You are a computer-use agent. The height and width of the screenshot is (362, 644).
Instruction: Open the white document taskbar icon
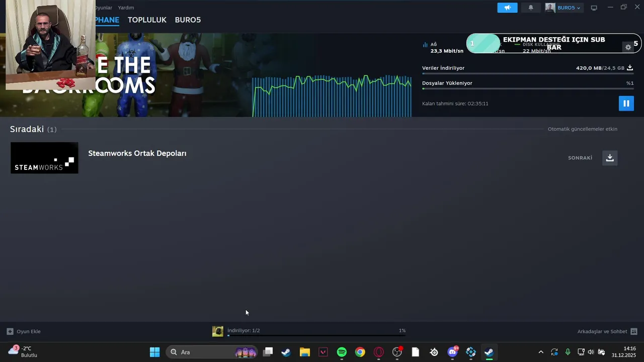tap(416, 352)
